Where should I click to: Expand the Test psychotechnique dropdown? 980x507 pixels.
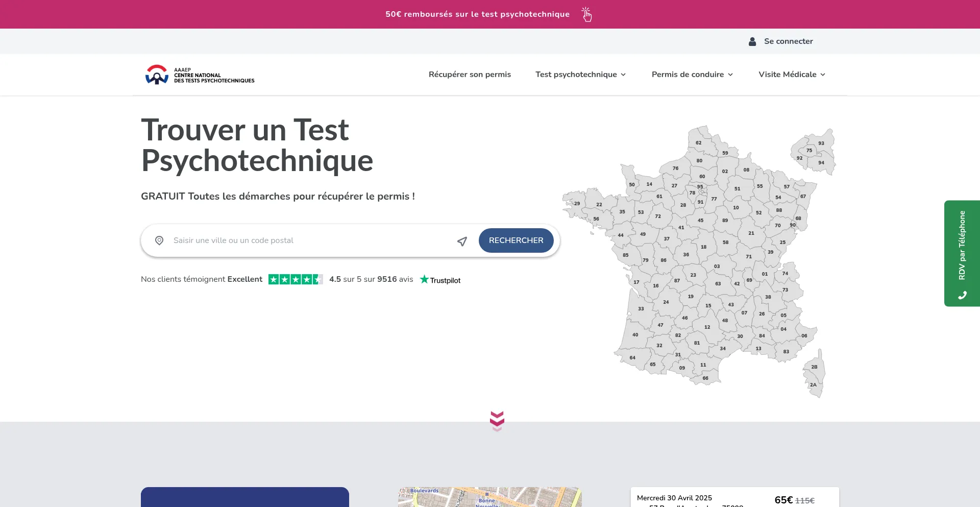(x=580, y=75)
